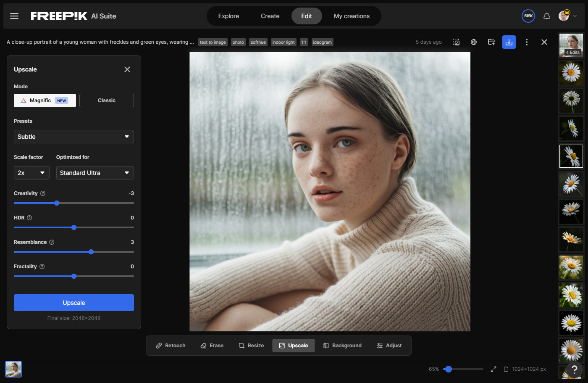Viewport: 588px width, 383px height.
Task: Switch to the Edit tab
Action: 307,16
